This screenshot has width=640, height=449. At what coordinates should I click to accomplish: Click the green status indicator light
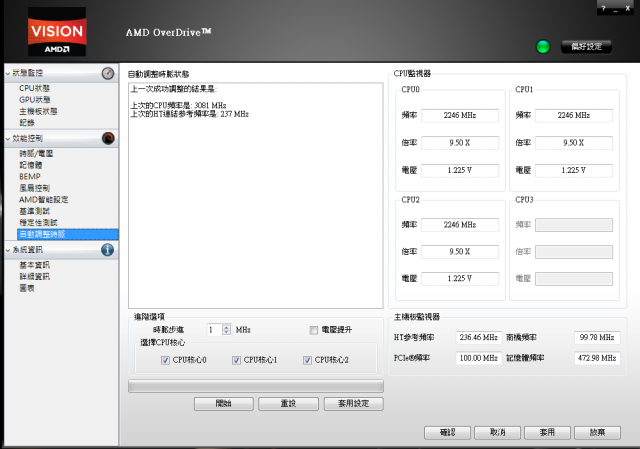[x=542, y=47]
